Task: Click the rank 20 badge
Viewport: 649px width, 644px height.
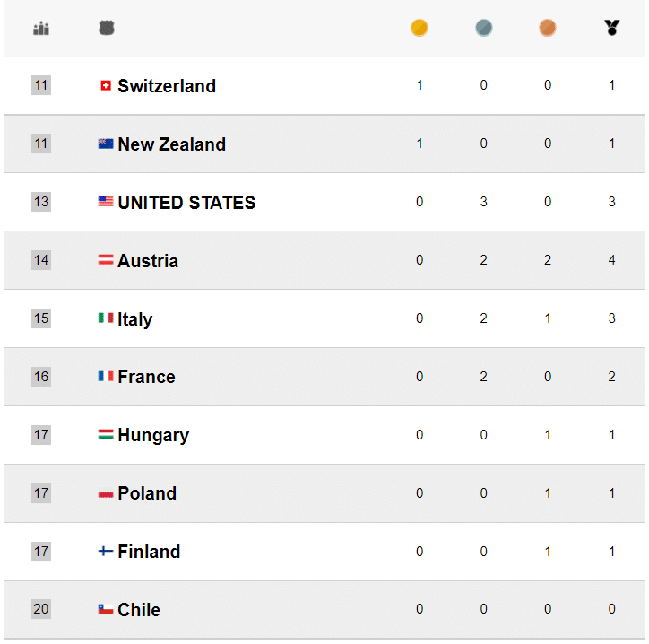Action: [41, 609]
